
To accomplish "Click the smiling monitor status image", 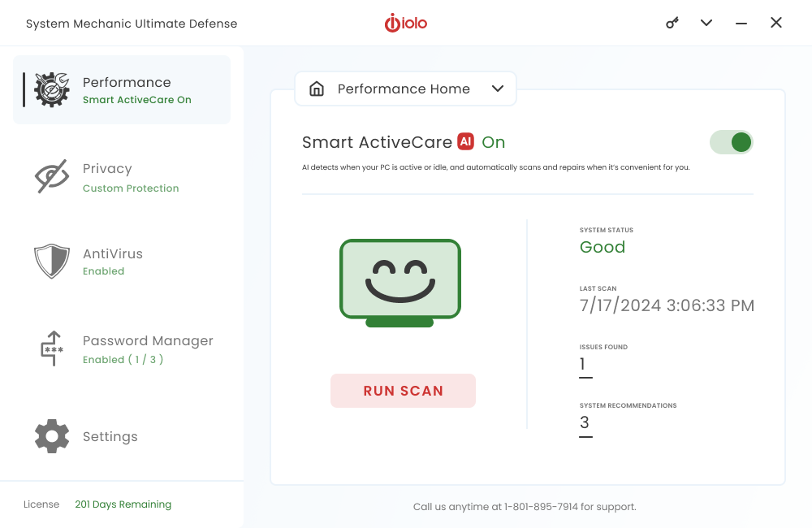I will 400,283.
